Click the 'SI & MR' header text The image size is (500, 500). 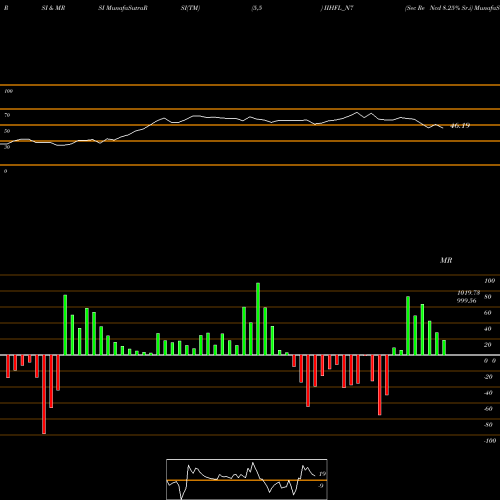pyautogui.click(x=53, y=8)
